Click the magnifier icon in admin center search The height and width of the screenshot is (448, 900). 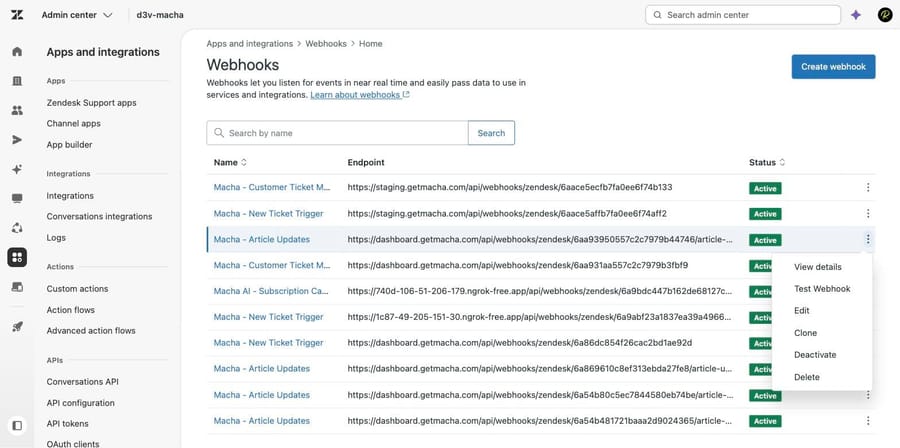658,15
